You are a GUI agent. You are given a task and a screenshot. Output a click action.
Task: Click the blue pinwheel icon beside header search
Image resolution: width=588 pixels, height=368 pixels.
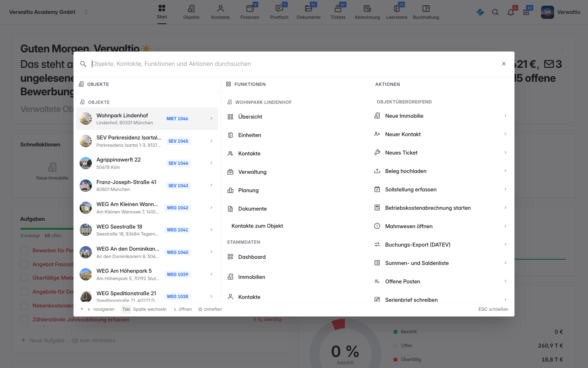click(480, 12)
